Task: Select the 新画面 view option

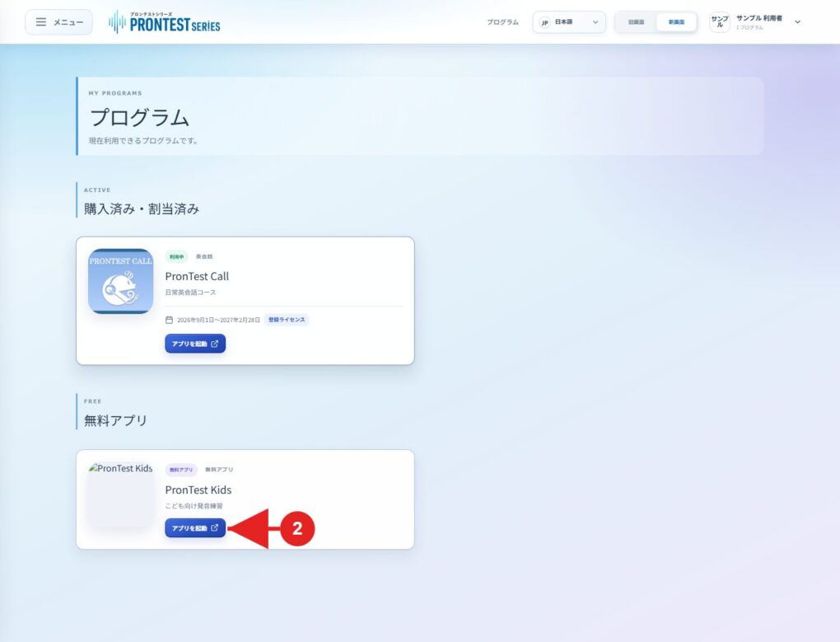Action: (x=676, y=22)
